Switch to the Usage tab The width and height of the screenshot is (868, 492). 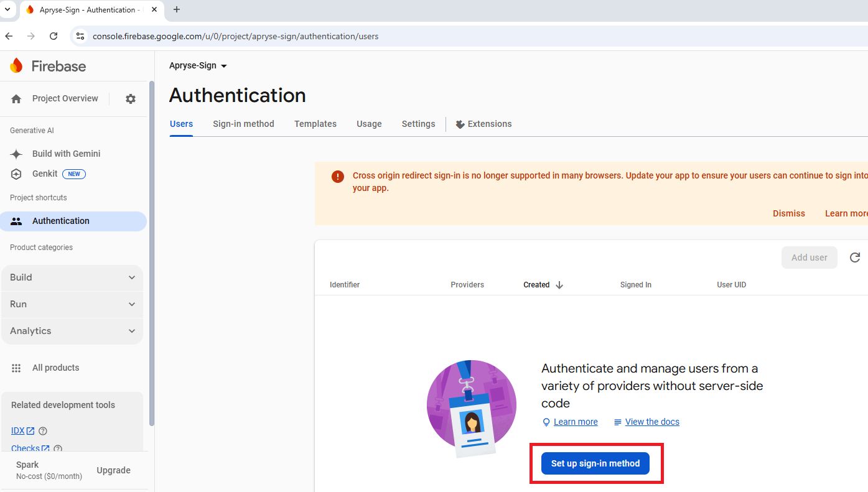[369, 124]
